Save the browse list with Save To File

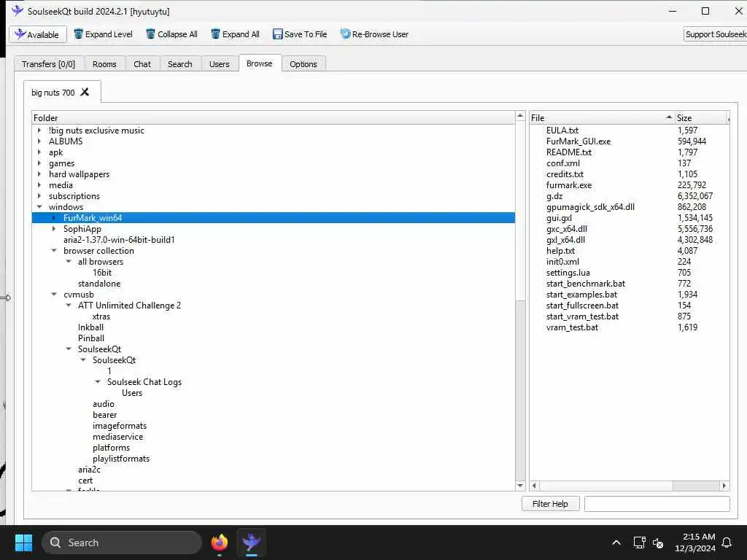[300, 34]
